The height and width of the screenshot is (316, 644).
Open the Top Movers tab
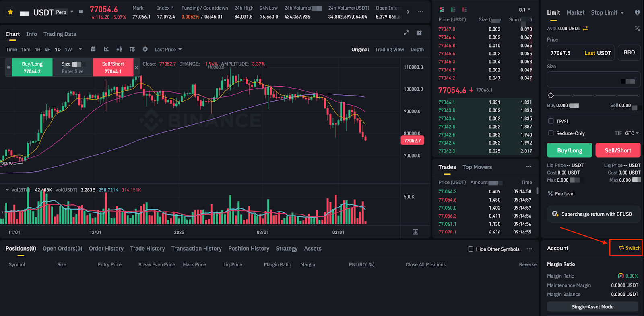[x=477, y=167]
